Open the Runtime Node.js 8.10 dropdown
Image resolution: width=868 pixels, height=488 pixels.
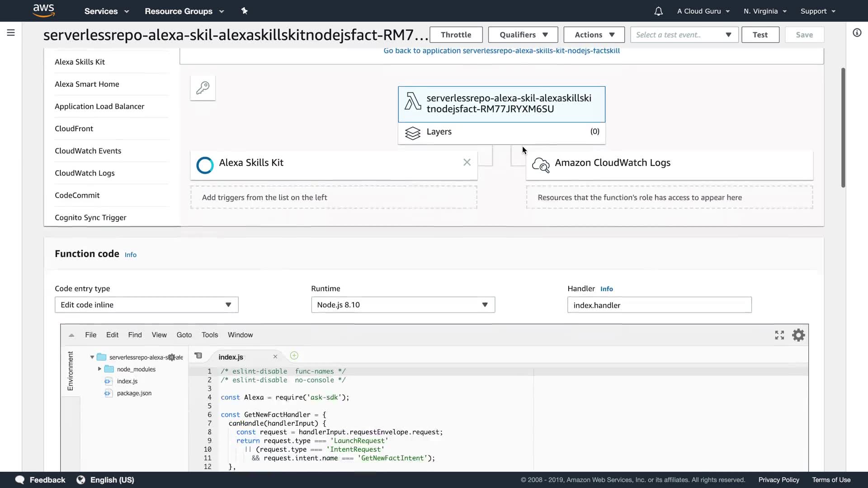coord(403,305)
